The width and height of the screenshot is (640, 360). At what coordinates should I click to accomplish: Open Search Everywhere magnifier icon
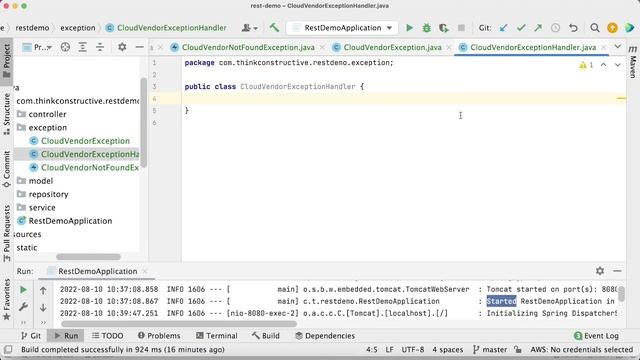pos(595,28)
